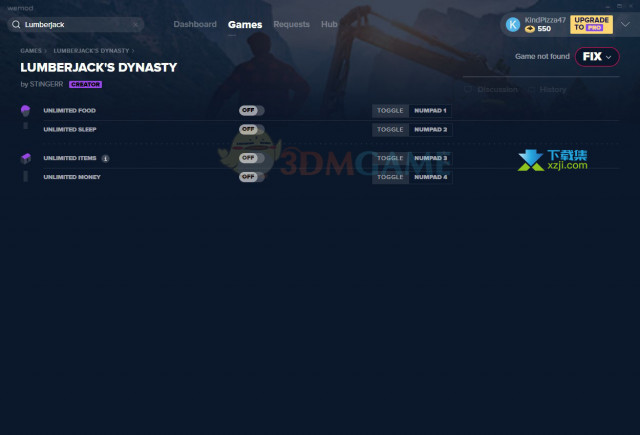Click the search magnifier icon
Viewport: 640px width, 435px height.
pyautogui.click(x=16, y=24)
